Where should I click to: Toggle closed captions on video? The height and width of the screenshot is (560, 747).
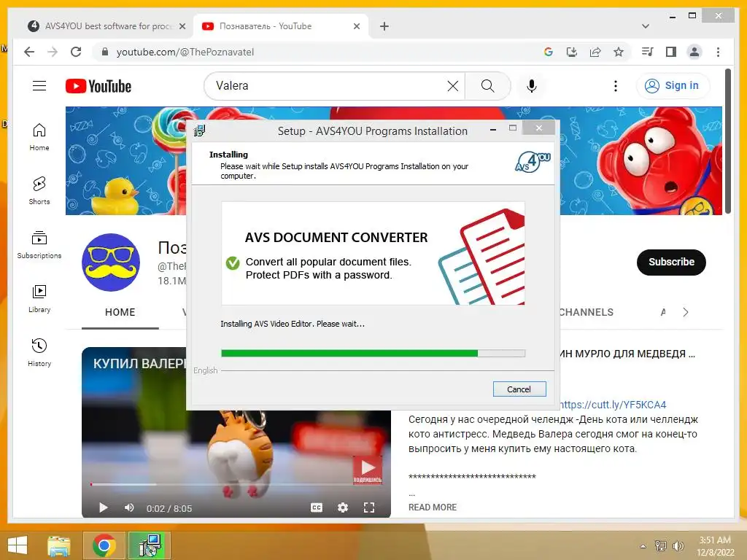click(317, 507)
